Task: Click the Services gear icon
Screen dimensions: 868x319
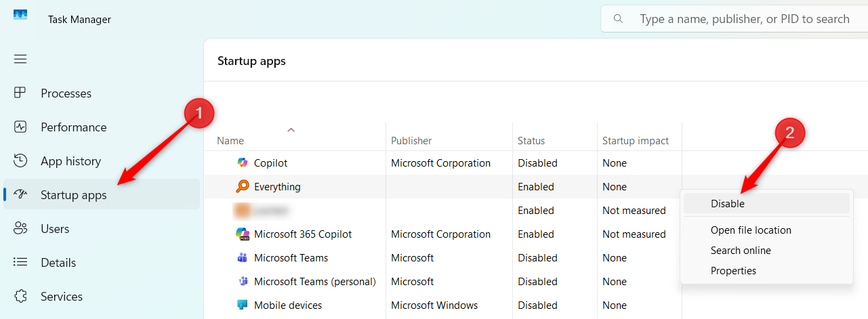Action: 20,297
